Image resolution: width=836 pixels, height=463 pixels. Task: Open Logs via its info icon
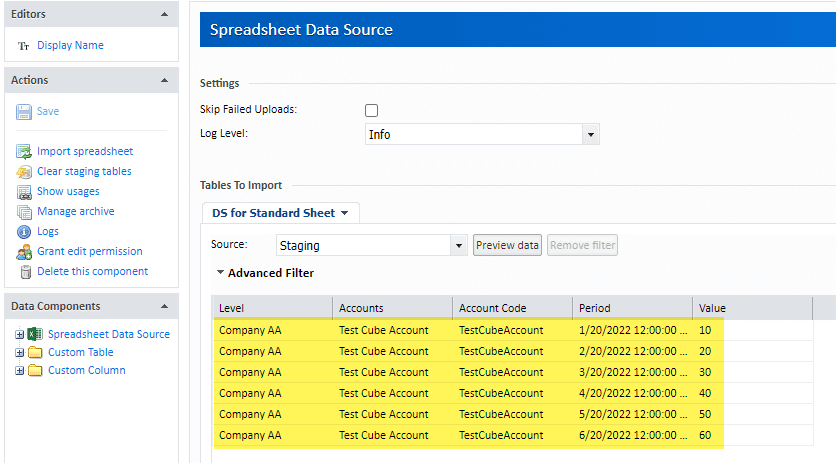coord(24,232)
